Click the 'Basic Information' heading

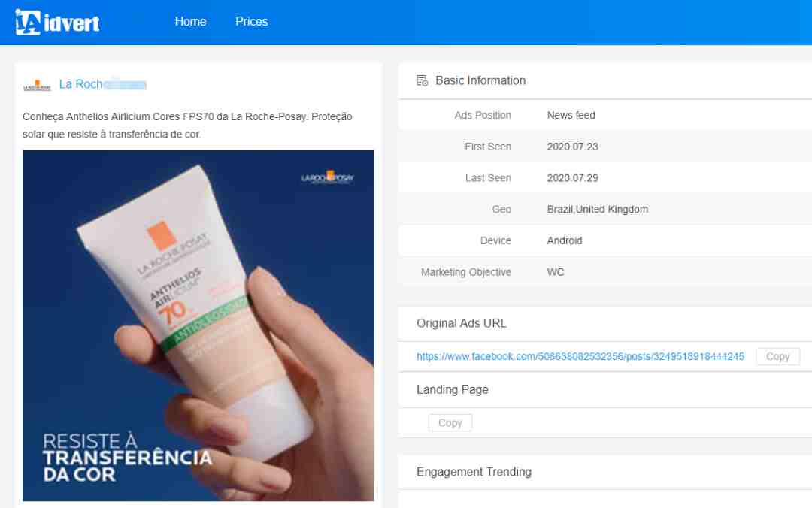[x=480, y=80]
